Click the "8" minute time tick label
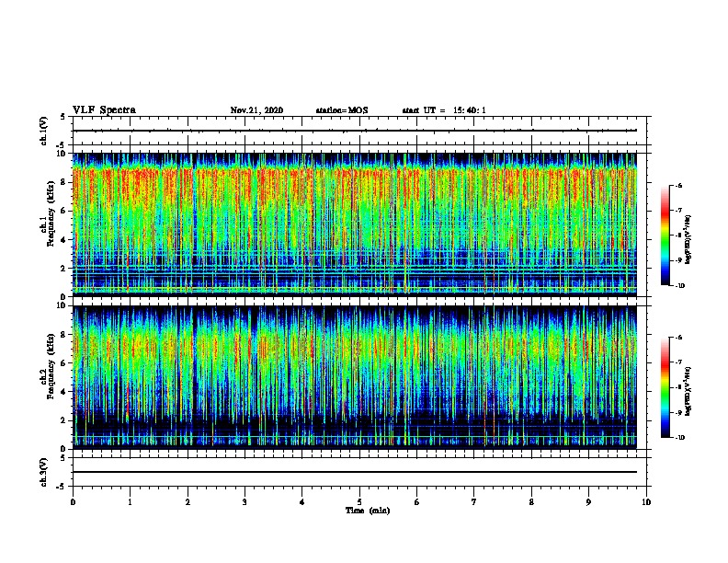The width and height of the screenshot is (728, 563). coord(531,501)
